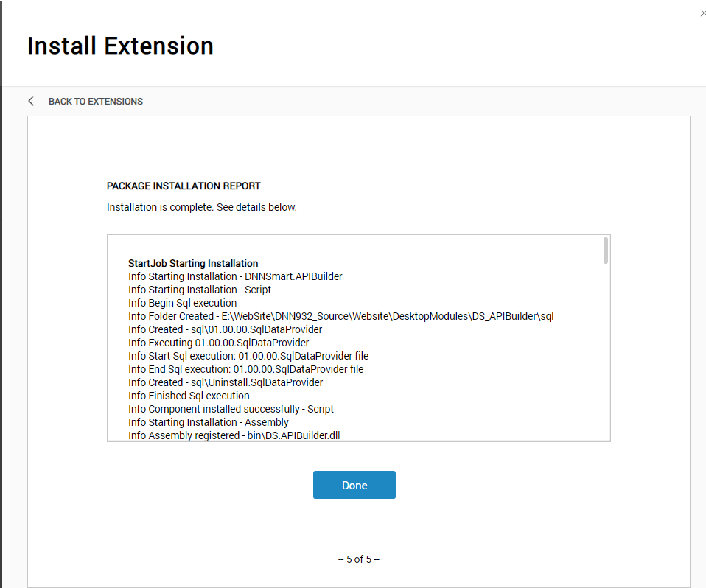Go back to Extensions link
The image size is (706, 588).
click(96, 102)
